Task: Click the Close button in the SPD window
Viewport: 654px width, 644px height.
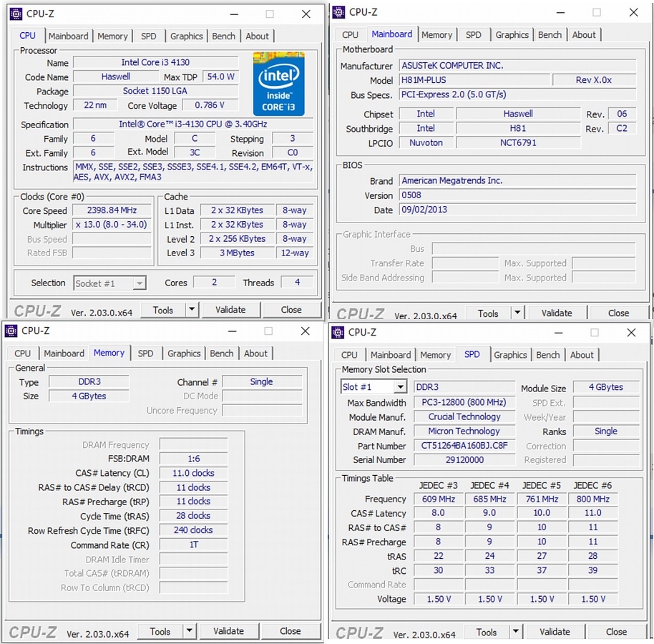Action: point(617,632)
